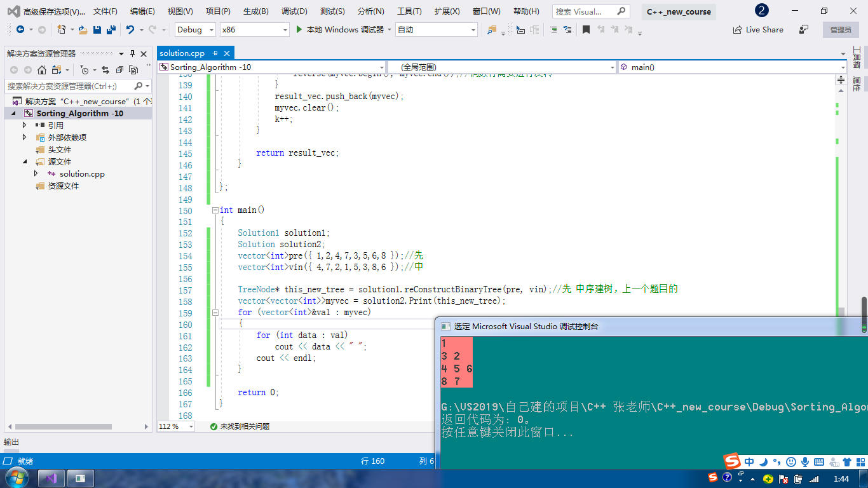Click the find in files toolbar icon

point(492,30)
